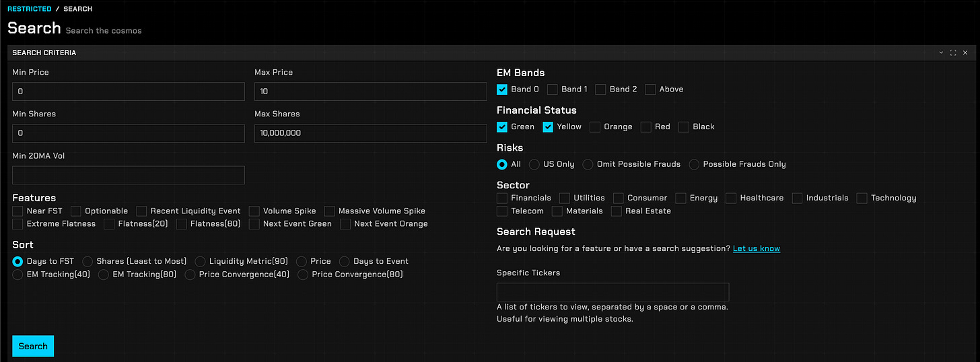The image size is (980, 362).
Task: Uncheck Yellow financial status
Action: point(548,127)
